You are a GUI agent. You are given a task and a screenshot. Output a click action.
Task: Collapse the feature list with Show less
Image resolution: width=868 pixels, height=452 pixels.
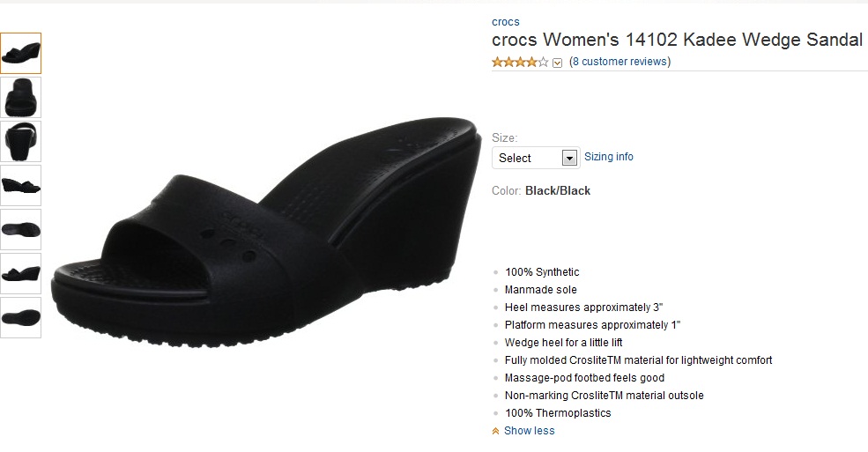coord(529,431)
